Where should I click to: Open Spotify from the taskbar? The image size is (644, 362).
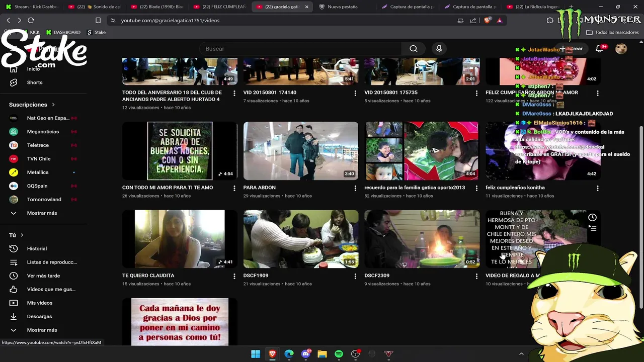(x=339, y=354)
